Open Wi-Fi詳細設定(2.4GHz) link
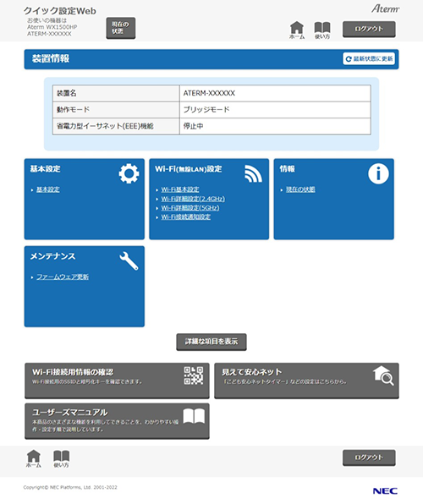Viewport: 423px width, 504px height. pos(193,199)
